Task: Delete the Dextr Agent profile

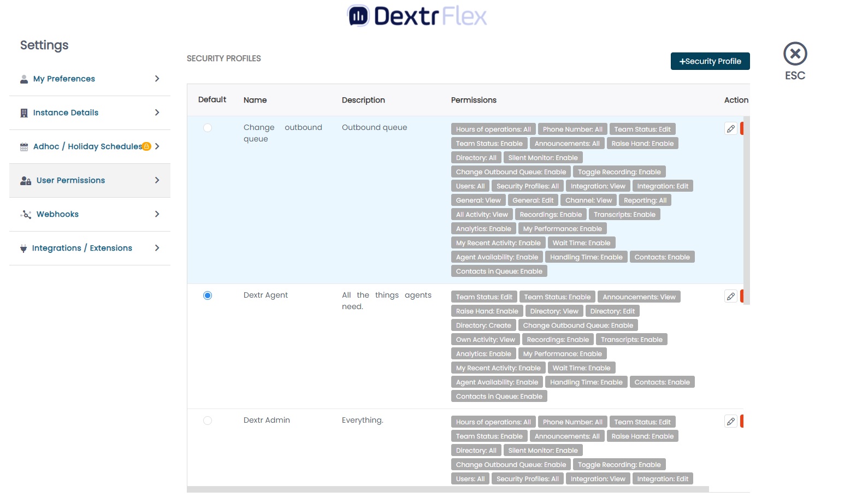Action: pos(742,297)
